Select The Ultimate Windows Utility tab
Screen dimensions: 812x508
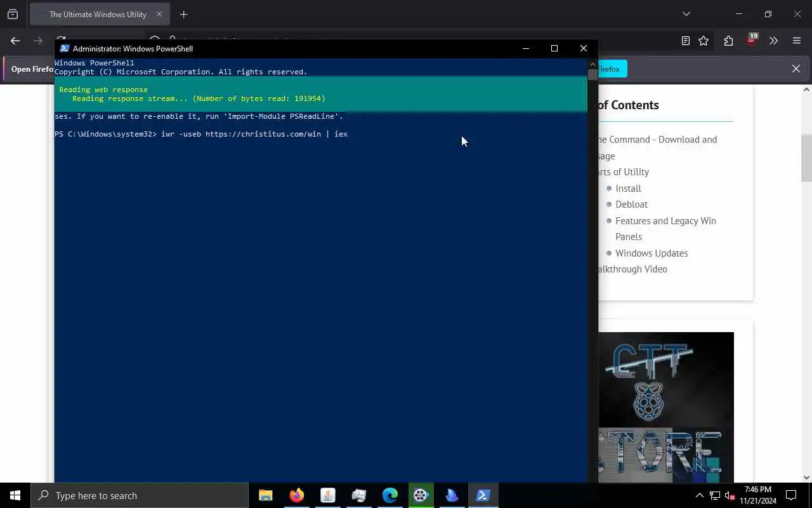(100, 14)
